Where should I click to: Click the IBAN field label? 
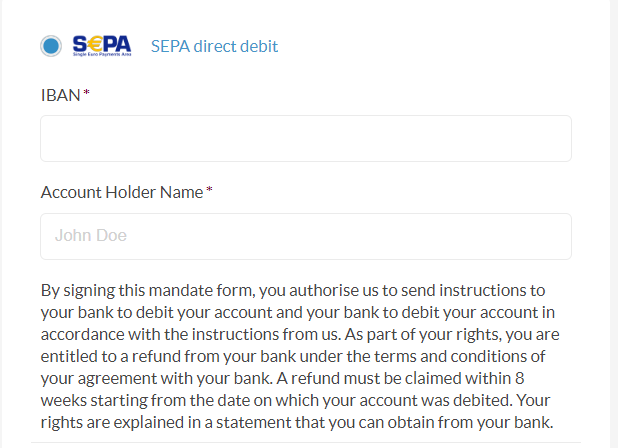(60, 95)
